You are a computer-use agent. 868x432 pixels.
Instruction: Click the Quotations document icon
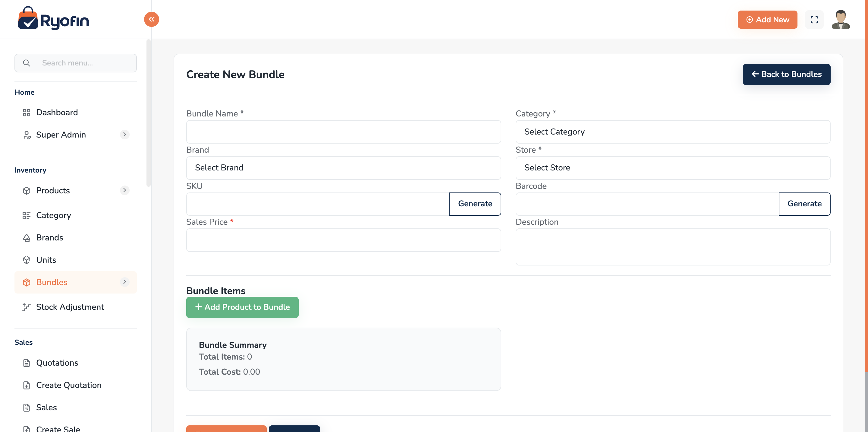[x=27, y=363]
